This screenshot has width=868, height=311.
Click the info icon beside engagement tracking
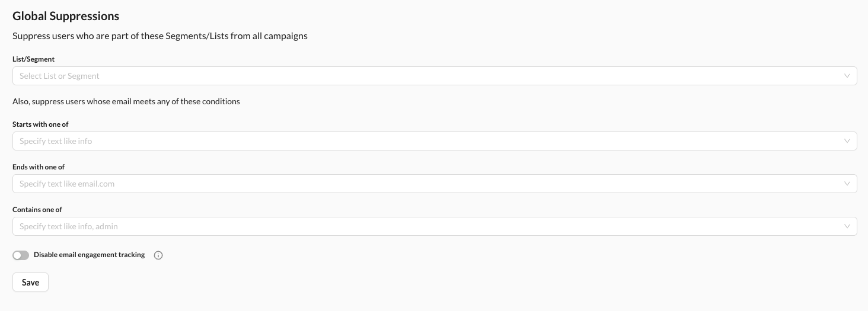pyautogui.click(x=158, y=255)
